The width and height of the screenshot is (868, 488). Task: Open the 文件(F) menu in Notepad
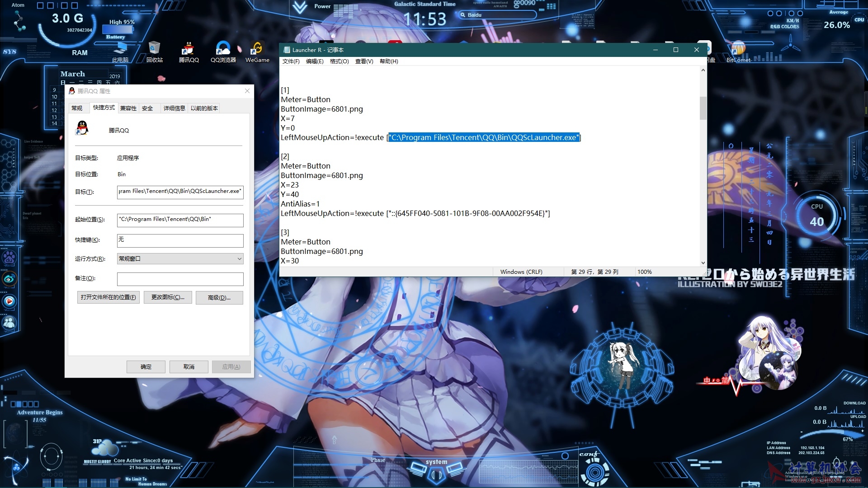pos(291,61)
